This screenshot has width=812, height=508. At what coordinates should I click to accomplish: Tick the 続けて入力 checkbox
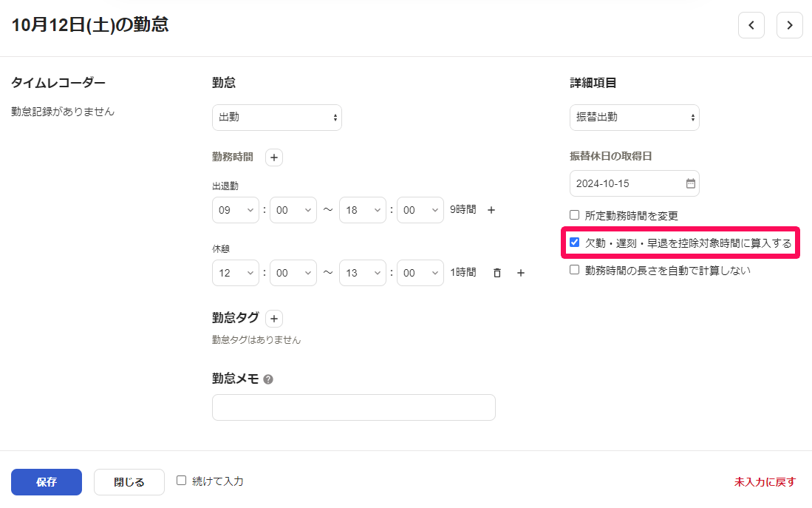pyautogui.click(x=181, y=481)
